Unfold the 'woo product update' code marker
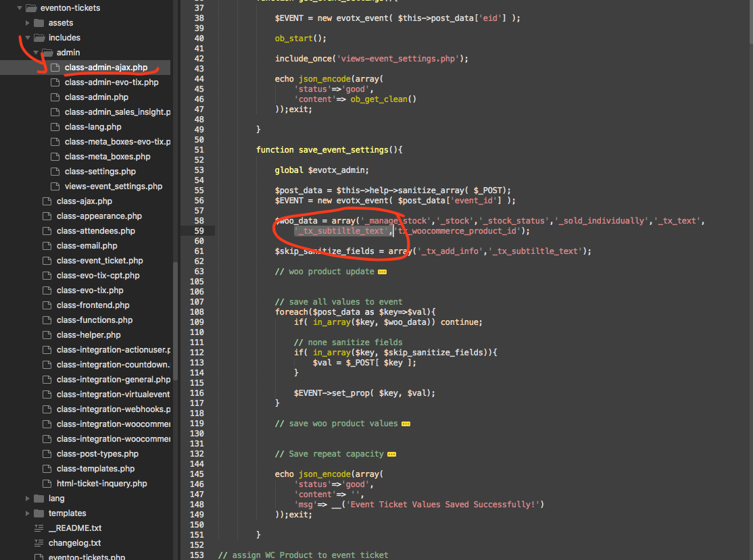The image size is (753, 560). (x=383, y=272)
